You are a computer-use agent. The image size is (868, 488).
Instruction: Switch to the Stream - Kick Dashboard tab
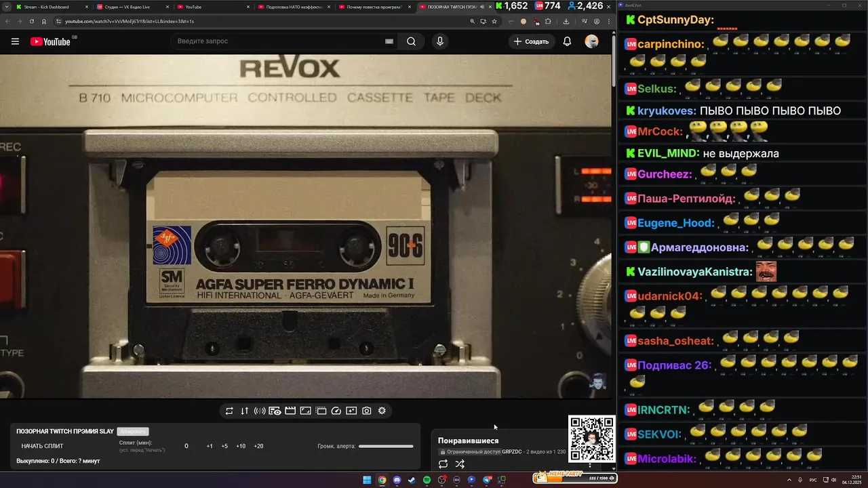click(x=51, y=7)
